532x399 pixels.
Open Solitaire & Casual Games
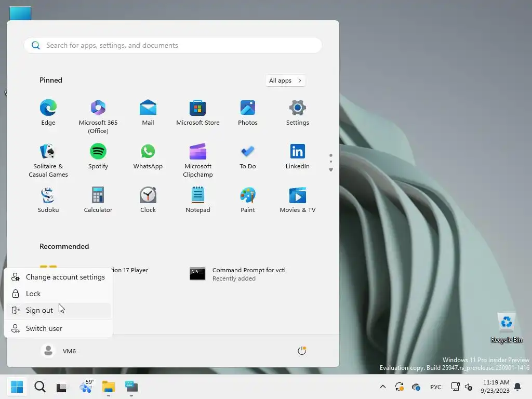coord(48,161)
